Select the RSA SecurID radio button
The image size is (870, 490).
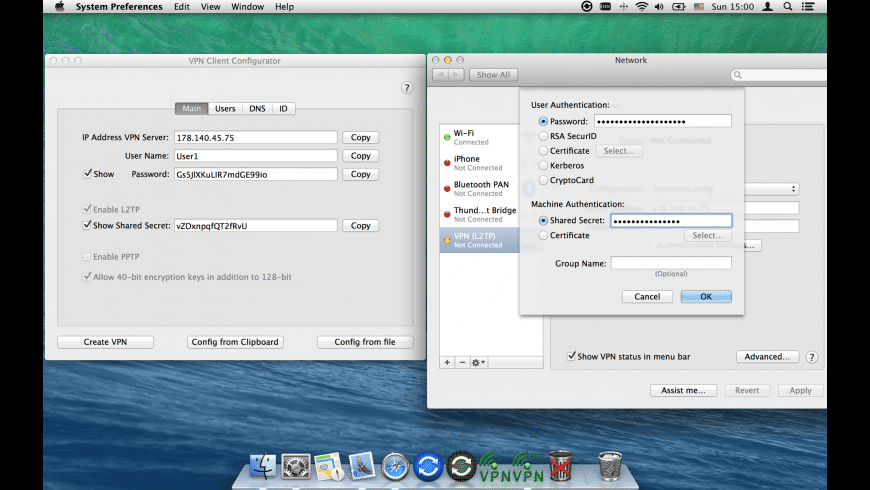543,136
